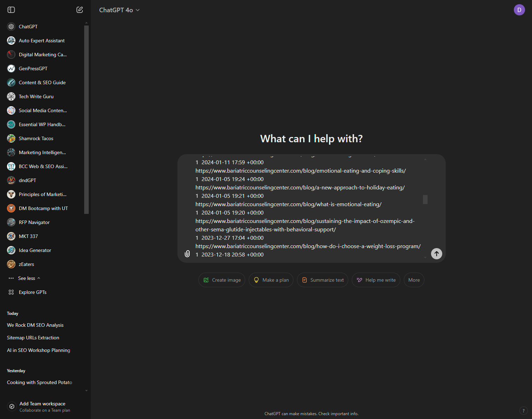Click the Shamrock Tacos avatar icon
This screenshot has height=419, width=532.
tap(11, 138)
